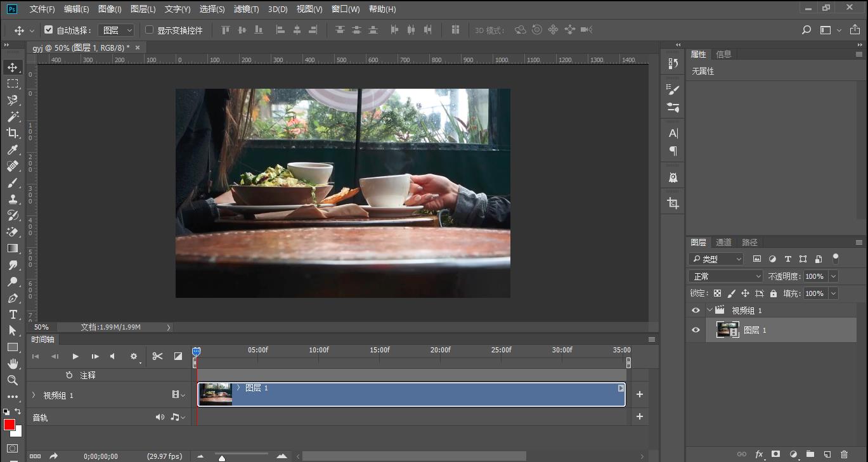
Task: Select the Eraser tool
Action: (x=13, y=232)
